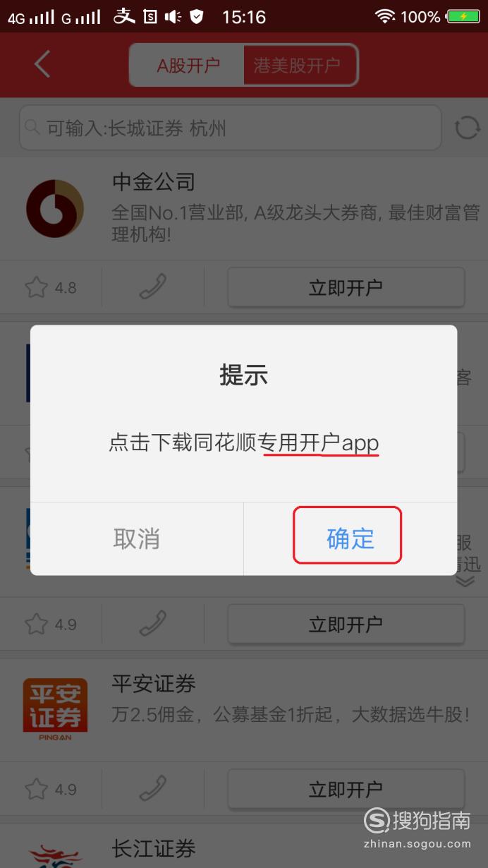Expand description with double chevron icon
Image resolution: width=488 pixels, height=868 pixels.
tap(464, 581)
